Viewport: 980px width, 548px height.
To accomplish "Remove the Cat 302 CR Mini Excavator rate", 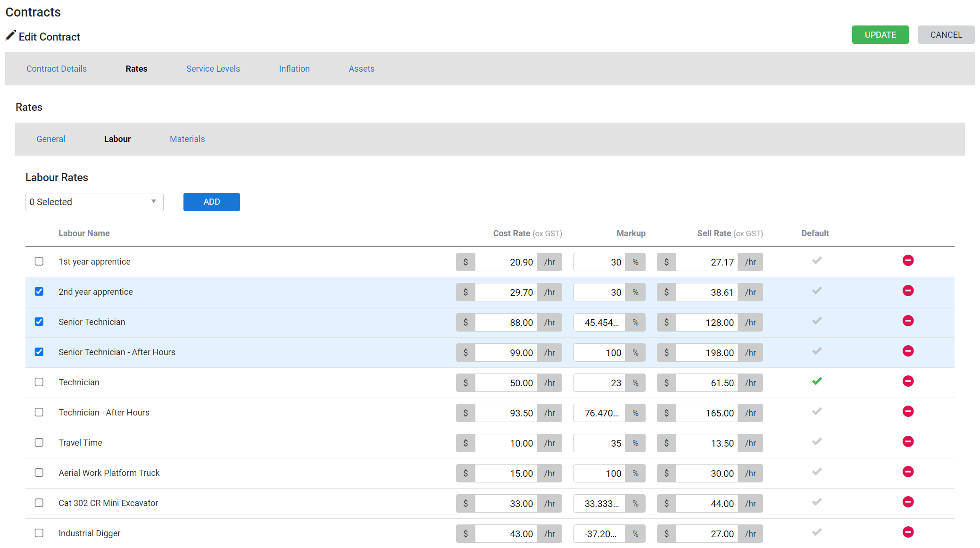I will 908,502.
